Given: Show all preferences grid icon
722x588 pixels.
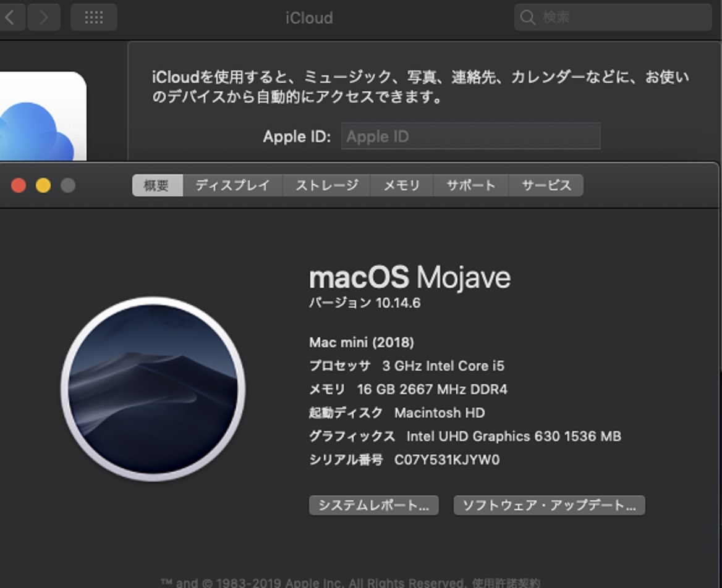Looking at the screenshot, I should [x=93, y=17].
